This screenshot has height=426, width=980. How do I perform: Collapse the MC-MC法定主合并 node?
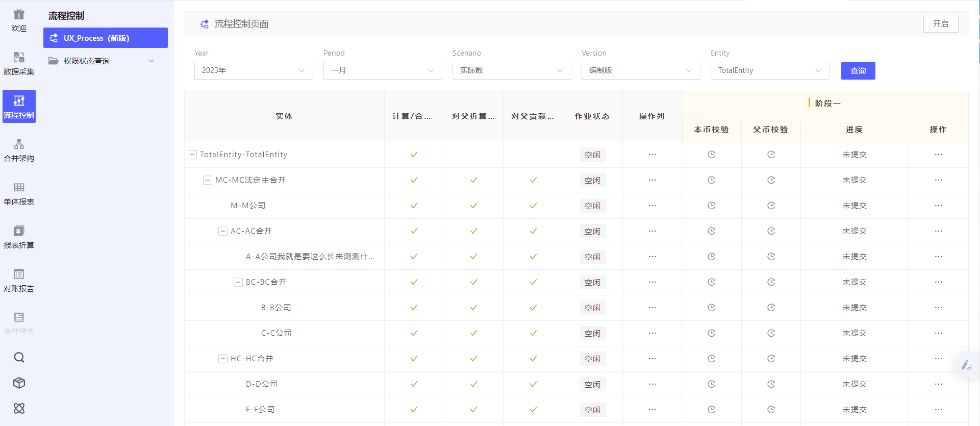[208, 180]
